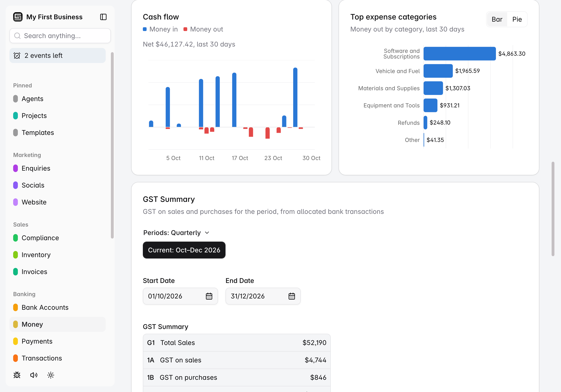Screen dimensions: 561x392
Task: Click the Vehicle and Fuel bar
Action: click(438, 71)
